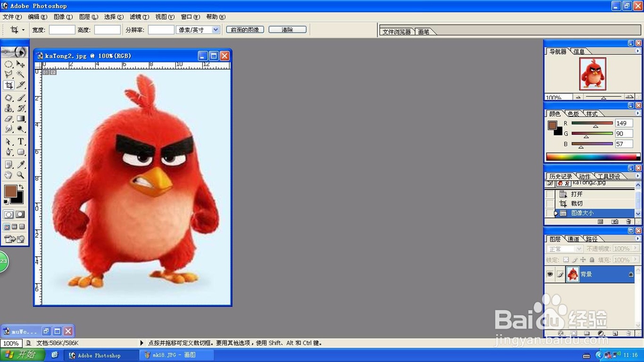
Task: Select the Zoom magnifier tool
Action: coord(21,175)
